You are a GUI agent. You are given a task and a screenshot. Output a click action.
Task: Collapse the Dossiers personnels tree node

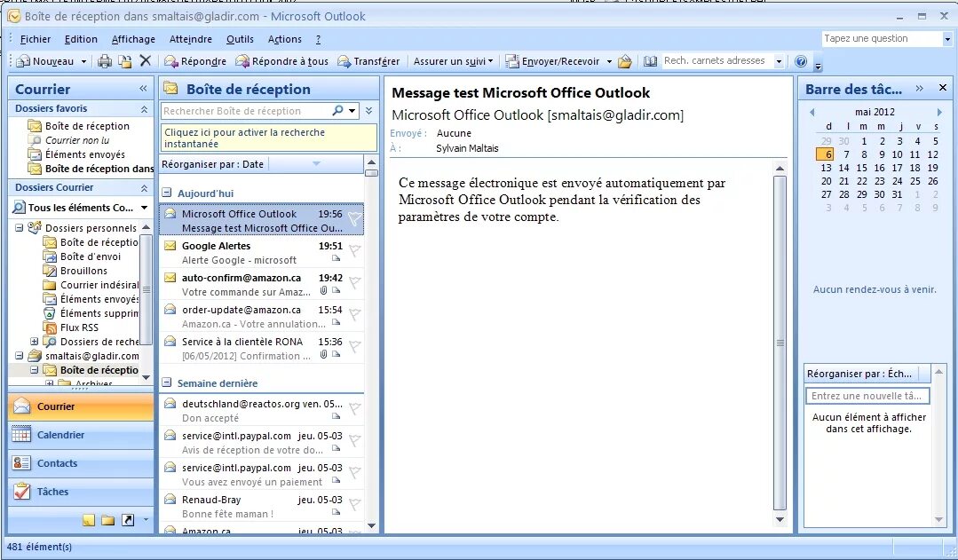tap(19, 228)
